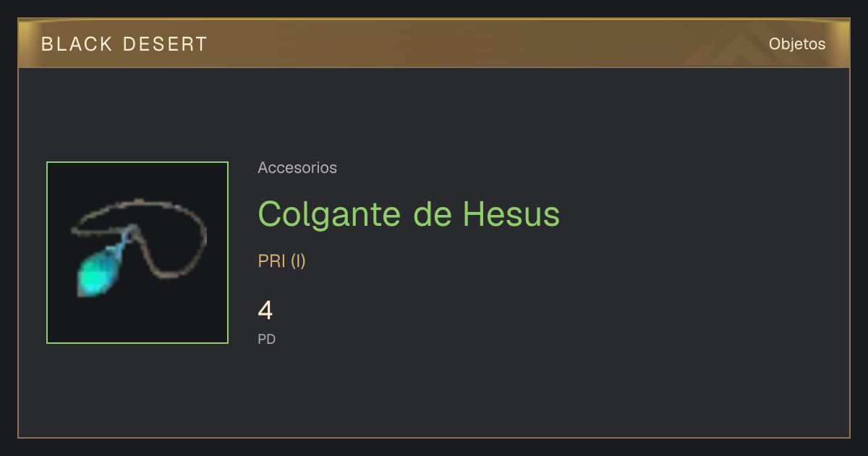Screen dimensions: 868x456
Task: Click the defense value number 4
Action: point(265,311)
